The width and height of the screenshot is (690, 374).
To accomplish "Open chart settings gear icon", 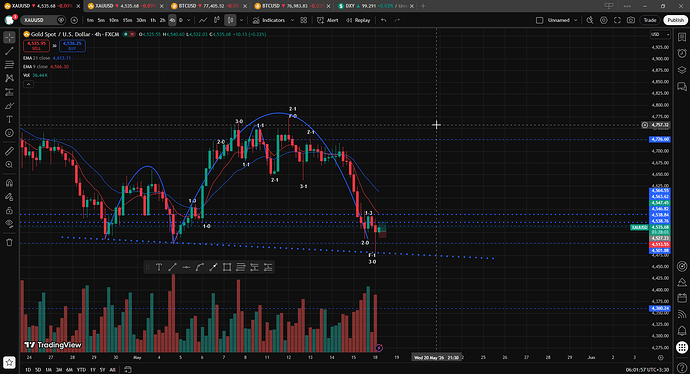I will (604, 20).
